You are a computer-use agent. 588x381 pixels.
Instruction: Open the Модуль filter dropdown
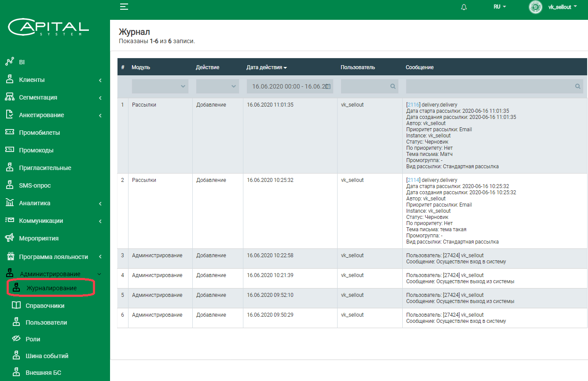click(x=160, y=86)
